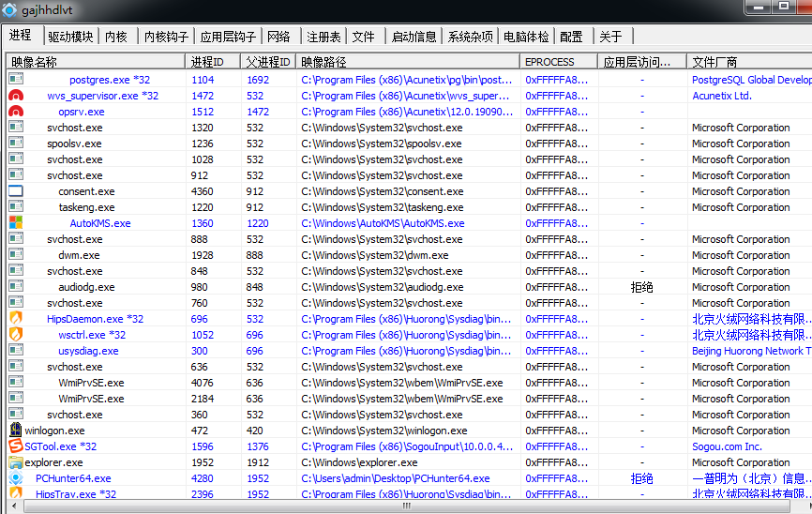Click the AutoKMS.exe colorful icon
Image resolution: width=812 pixels, height=514 pixels.
[16, 223]
